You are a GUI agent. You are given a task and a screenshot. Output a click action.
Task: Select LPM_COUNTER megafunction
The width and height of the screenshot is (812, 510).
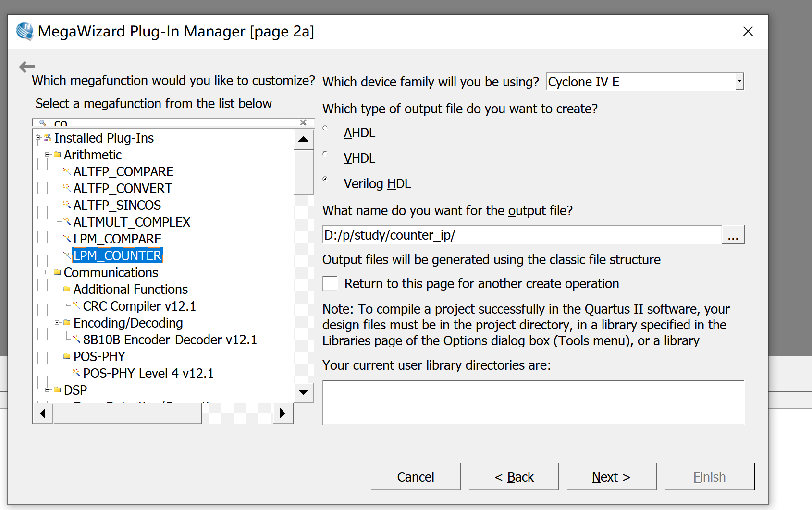(118, 255)
